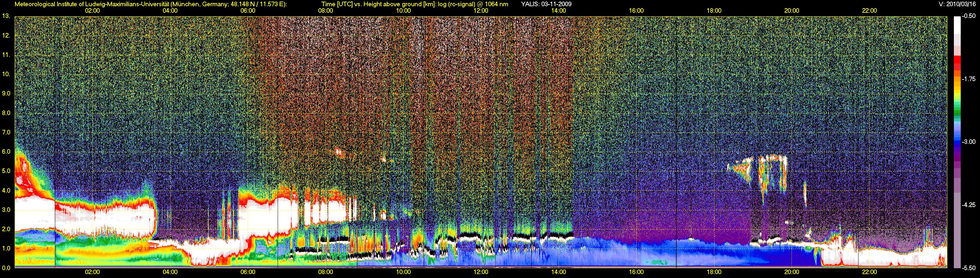The image size is (980, 278).
Task: Select the 12:00 tick on bottom time axis
Action: 481,272
